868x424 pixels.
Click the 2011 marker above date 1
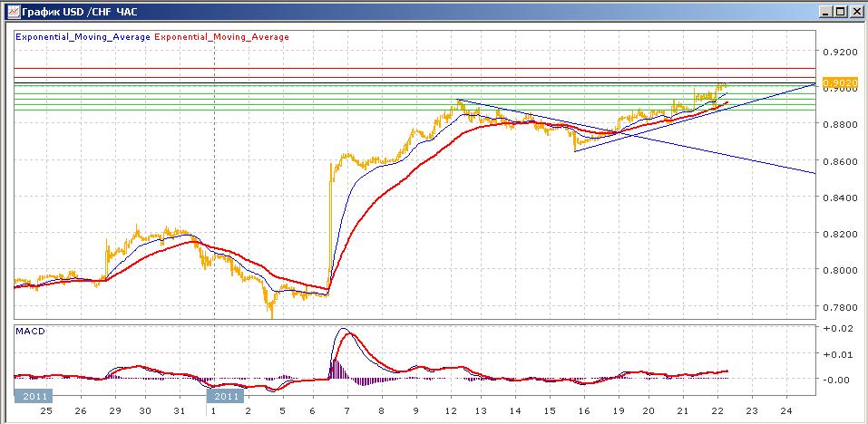pyautogui.click(x=226, y=396)
